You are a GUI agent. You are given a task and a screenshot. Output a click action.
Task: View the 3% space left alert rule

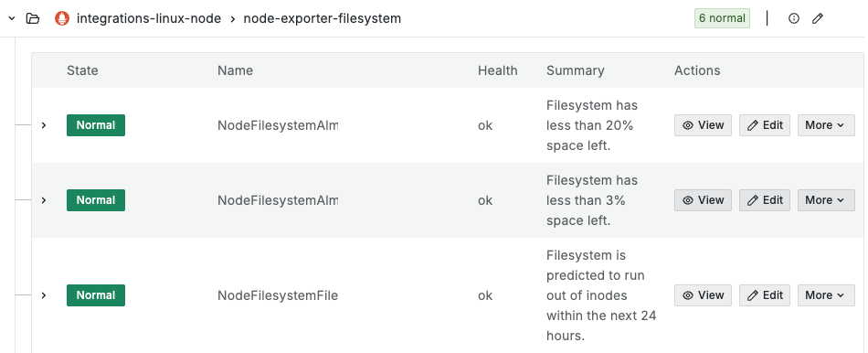point(703,200)
